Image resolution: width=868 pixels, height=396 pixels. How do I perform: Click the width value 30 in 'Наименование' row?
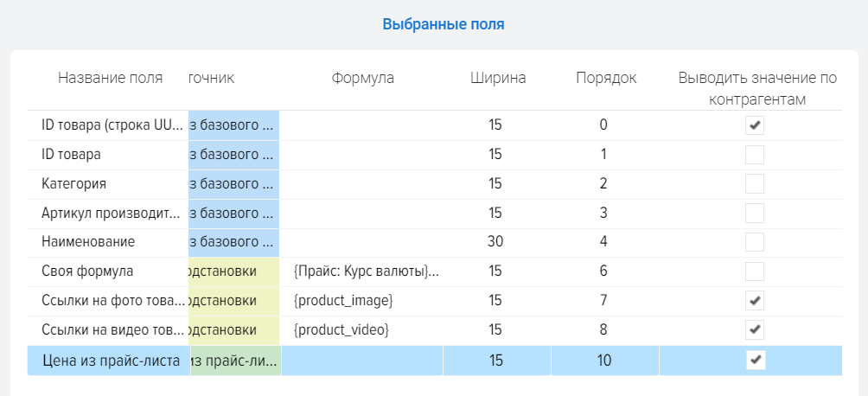pyautogui.click(x=495, y=242)
